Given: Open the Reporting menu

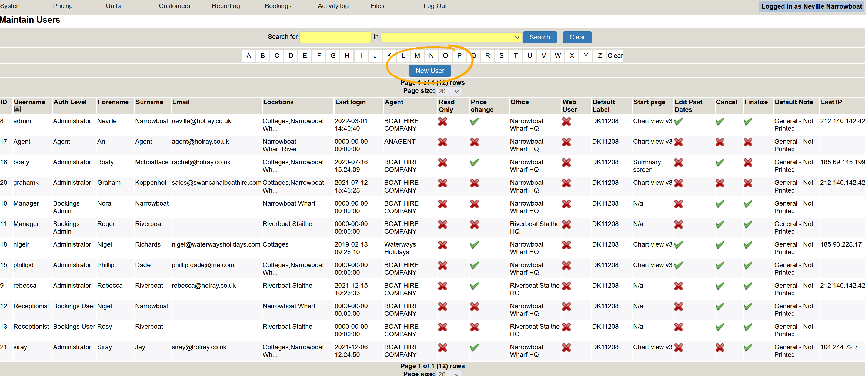Looking at the screenshot, I should (x=225, y=6).
